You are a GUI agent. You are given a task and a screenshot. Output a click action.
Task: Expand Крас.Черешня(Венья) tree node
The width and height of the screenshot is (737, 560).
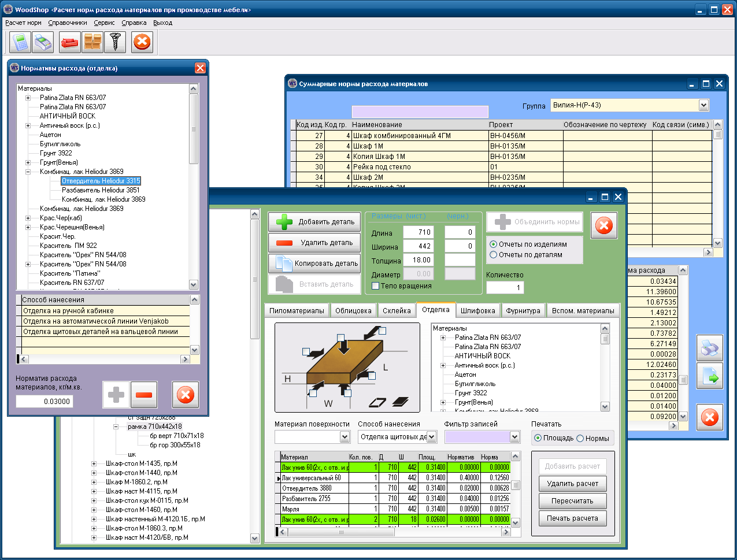pos(28,227)
